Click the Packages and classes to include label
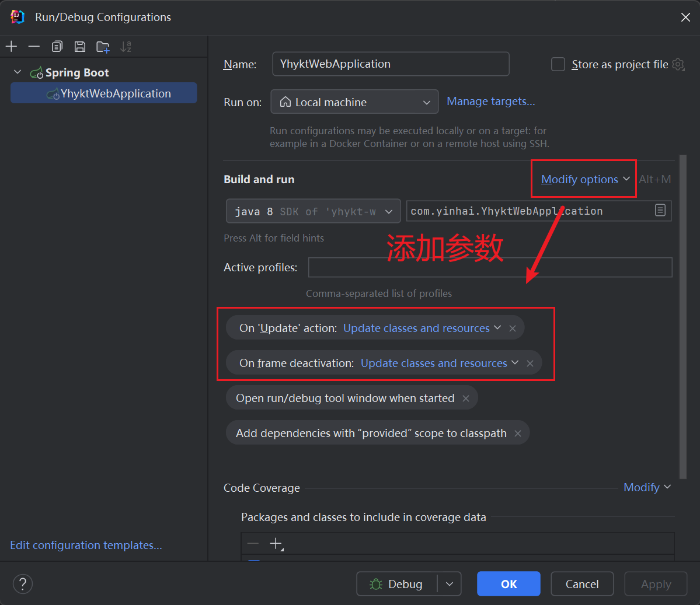The width and height of the screenshot is (700, 605). pos(363,517)
